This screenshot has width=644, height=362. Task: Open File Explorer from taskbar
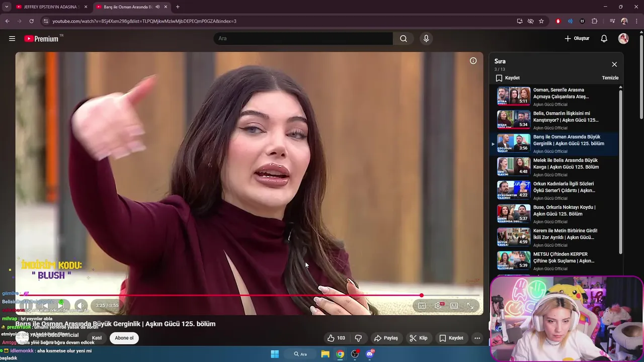[x=326, y=354]
